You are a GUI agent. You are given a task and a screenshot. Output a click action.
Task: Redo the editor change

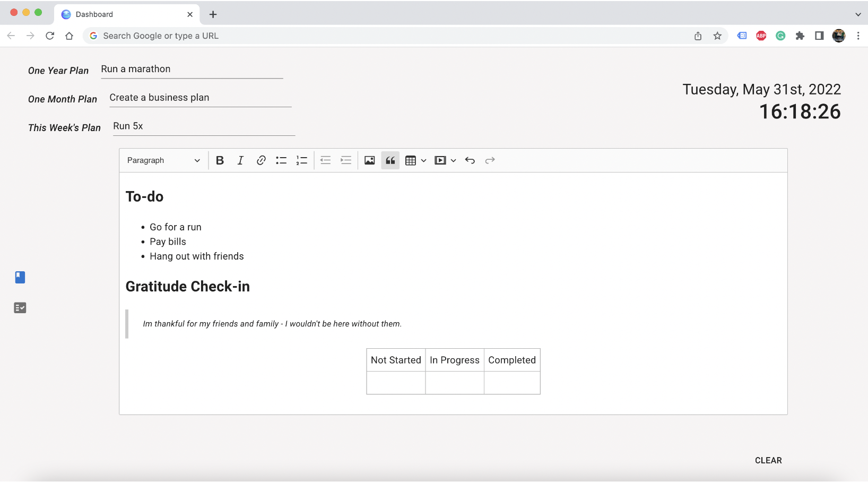(x=490, y=160)
